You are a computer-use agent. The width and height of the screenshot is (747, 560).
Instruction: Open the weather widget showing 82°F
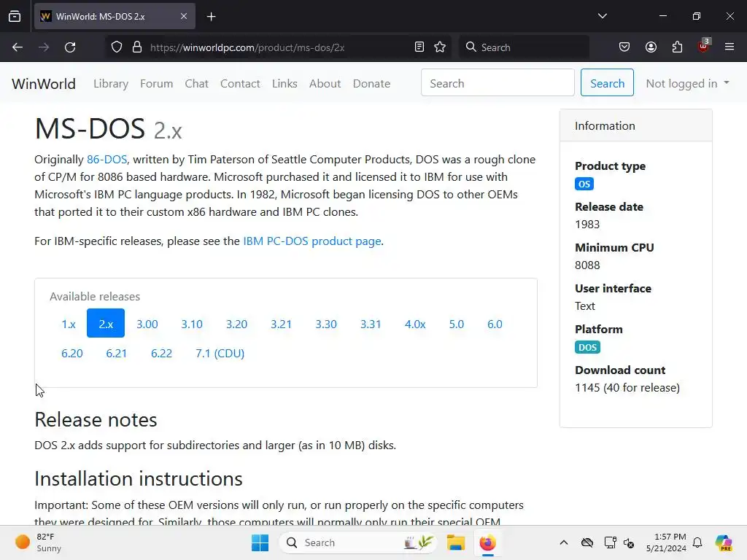tap(39, 542)
